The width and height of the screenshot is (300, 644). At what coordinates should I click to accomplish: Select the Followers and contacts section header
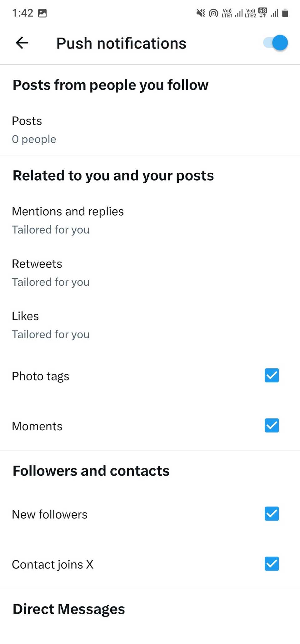(91, 470)
